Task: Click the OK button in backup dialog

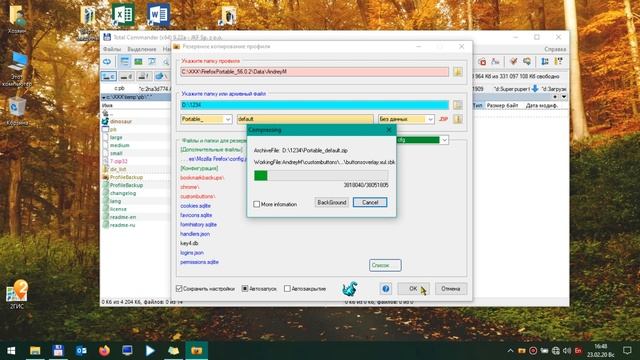Action: click(x=413, y=289)
